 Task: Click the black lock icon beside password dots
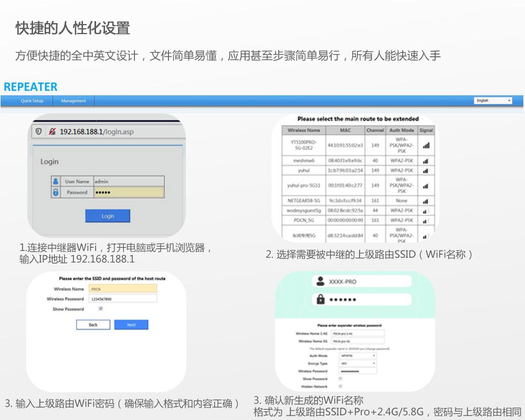point(319,299)
